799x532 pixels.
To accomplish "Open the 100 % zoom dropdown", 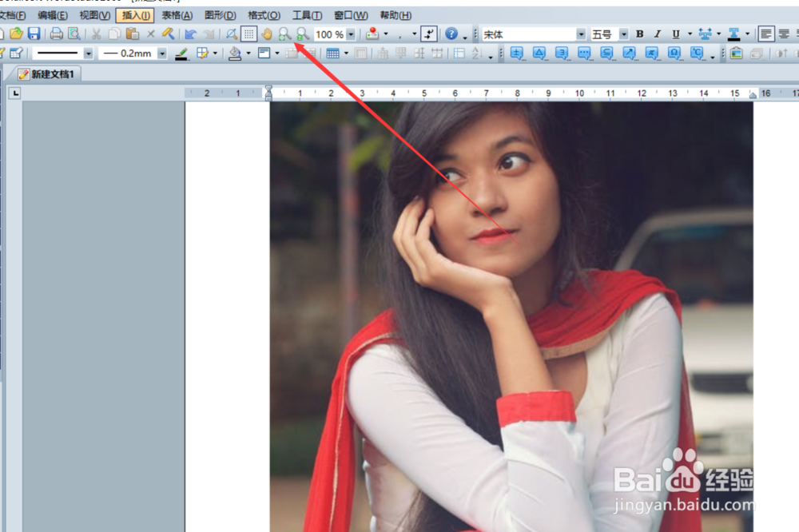I will (351, 34).
